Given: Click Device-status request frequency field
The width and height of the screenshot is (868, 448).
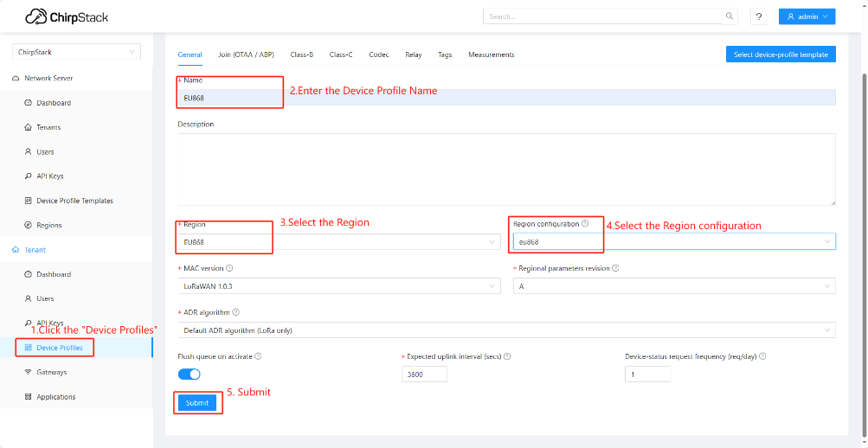Looking at the screenshot, I should pos(647,374).
